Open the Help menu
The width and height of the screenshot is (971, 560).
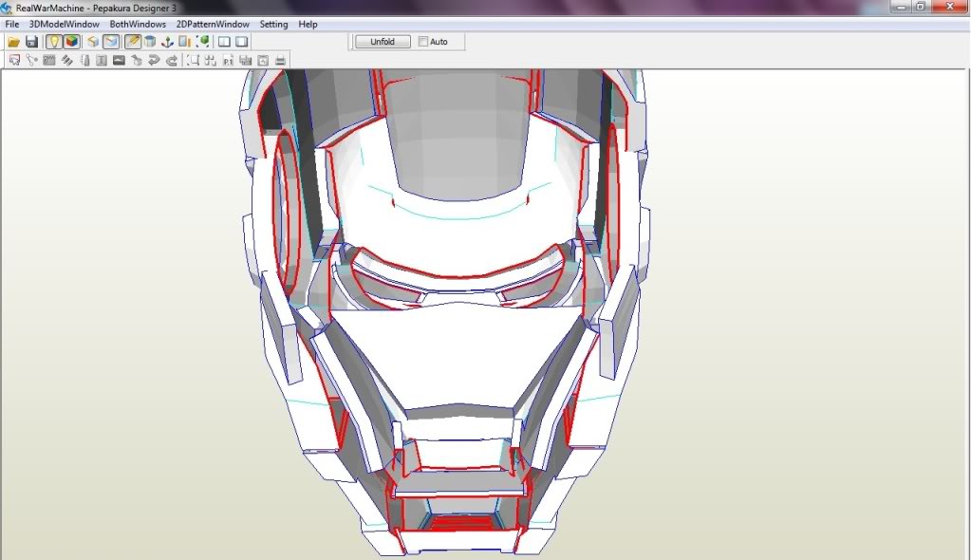click(308, 24)
